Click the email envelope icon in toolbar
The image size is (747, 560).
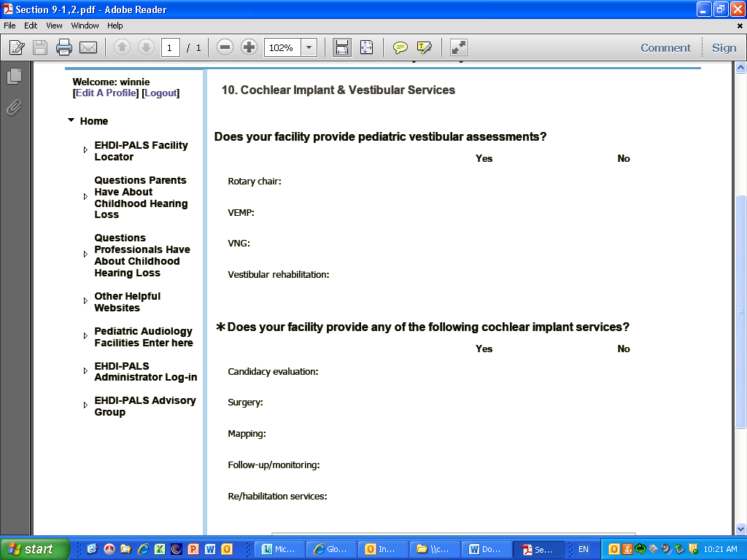tap(88, 48)
